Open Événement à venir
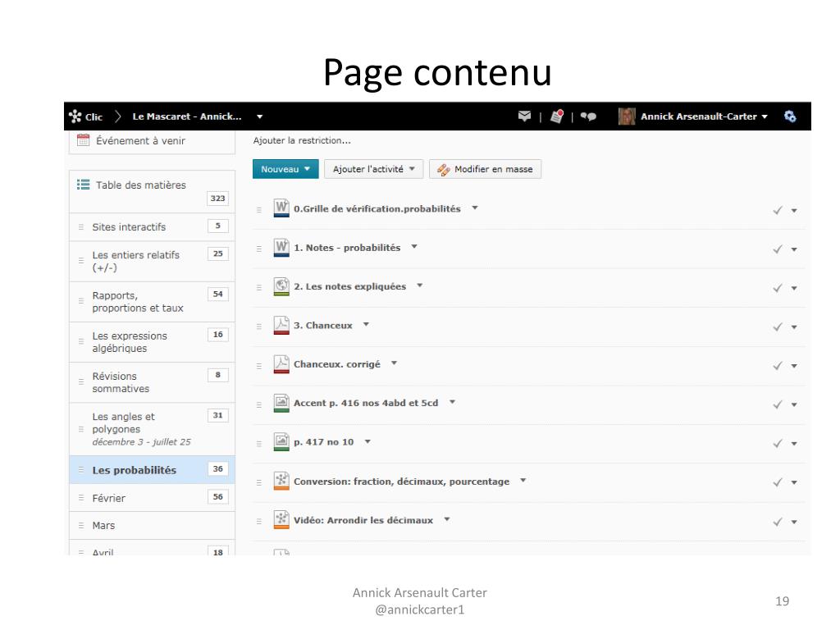The width and height of the screenshot is (840, 630). coord(140,140)
